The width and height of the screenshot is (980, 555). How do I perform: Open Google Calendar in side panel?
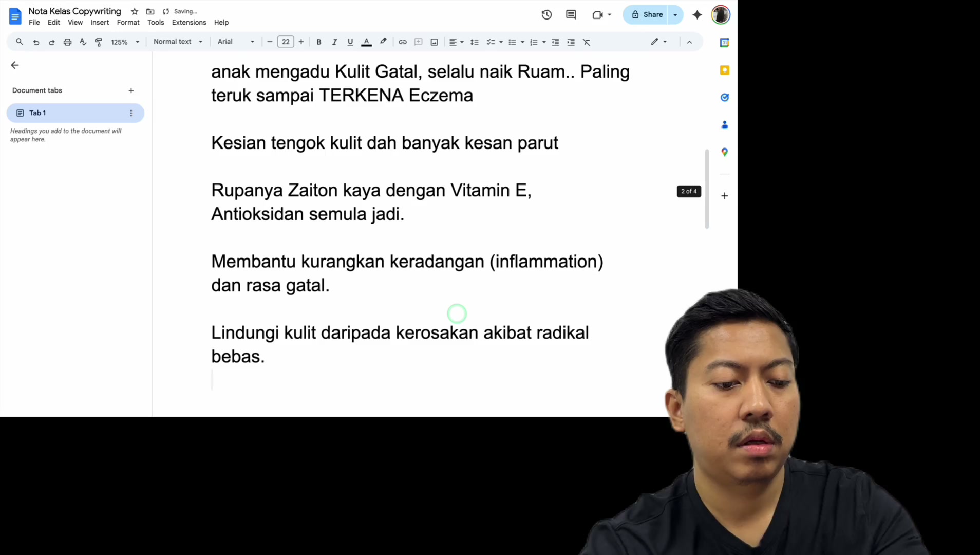tap(725, 43)
